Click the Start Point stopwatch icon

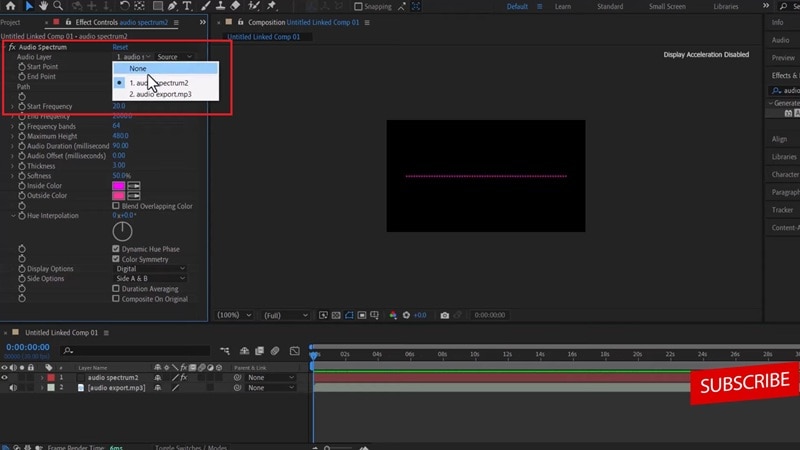click(x=21, y=66)
